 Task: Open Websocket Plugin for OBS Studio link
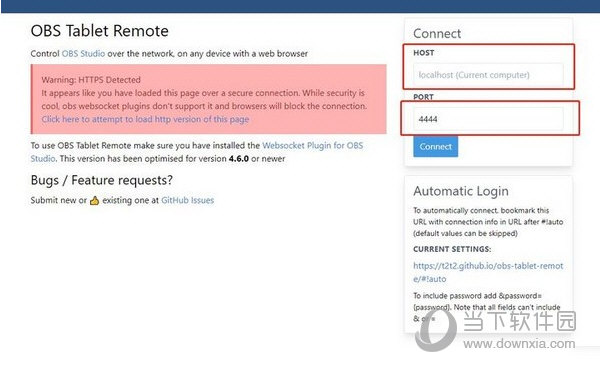coord(197,152)
